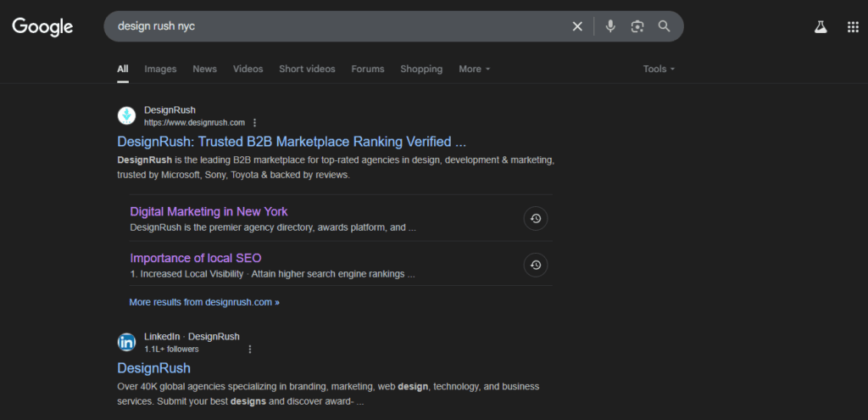Open the LinkedIn 'DesignRush' result title
The width and height of the screenshot is (868, 420).
[154, 368]
